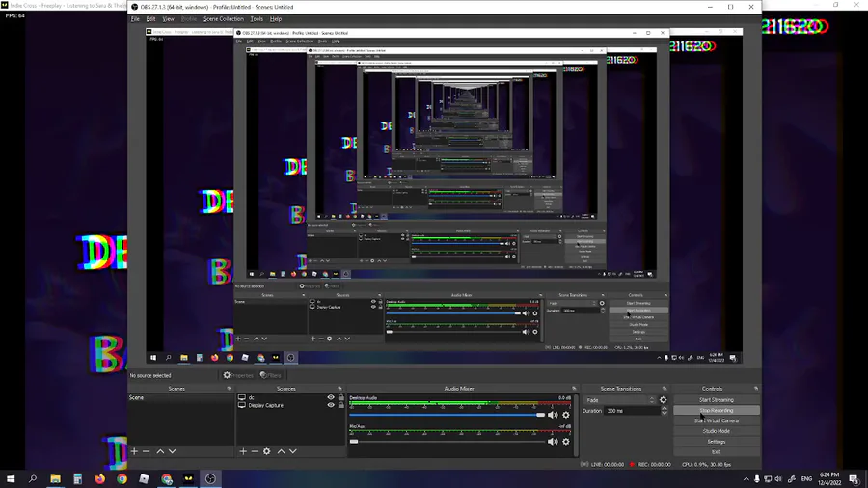The height and width of the screenshot is (488, 868).
Task: Toggle visibility eye for Display Capture source
Action: (x=331, y=405)
